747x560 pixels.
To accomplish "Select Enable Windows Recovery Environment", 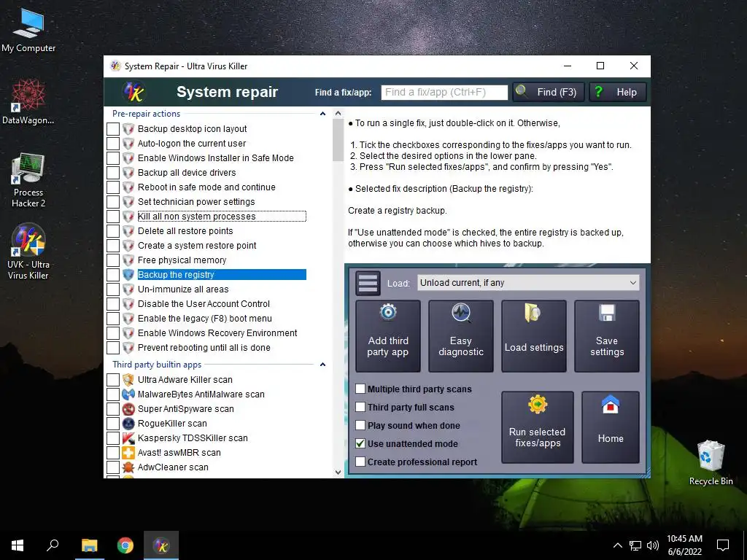I will (x=217, y=332).
